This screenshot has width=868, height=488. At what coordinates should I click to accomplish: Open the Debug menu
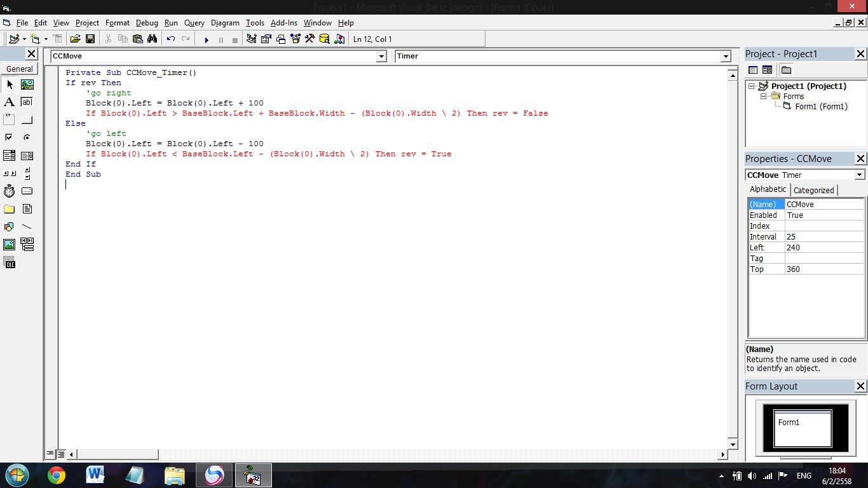coord(147,23)
